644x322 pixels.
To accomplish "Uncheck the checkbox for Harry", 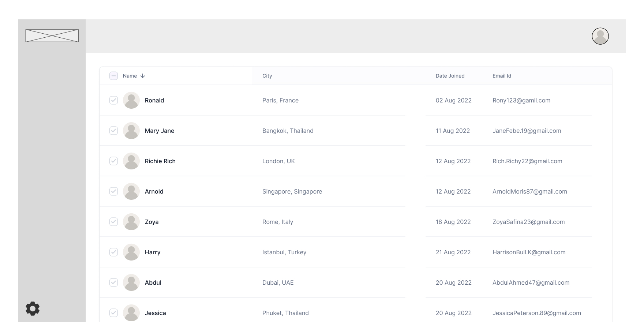I will point(113,252).
